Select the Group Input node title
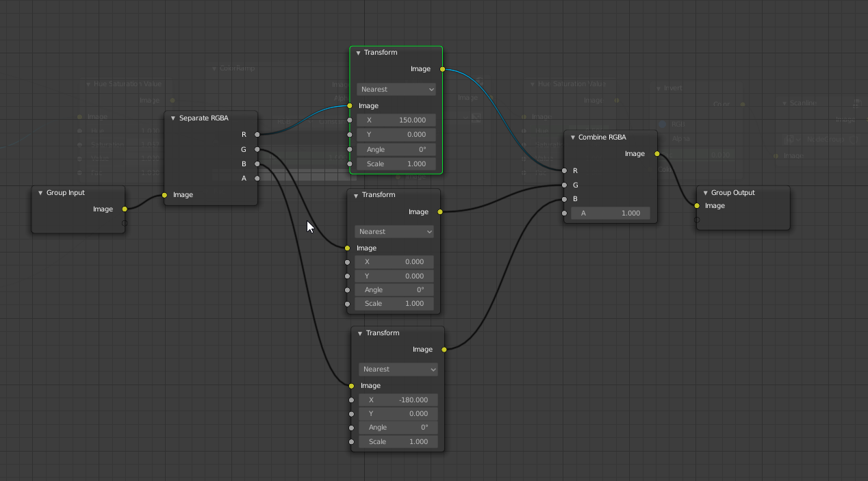 tap(66, 193)
